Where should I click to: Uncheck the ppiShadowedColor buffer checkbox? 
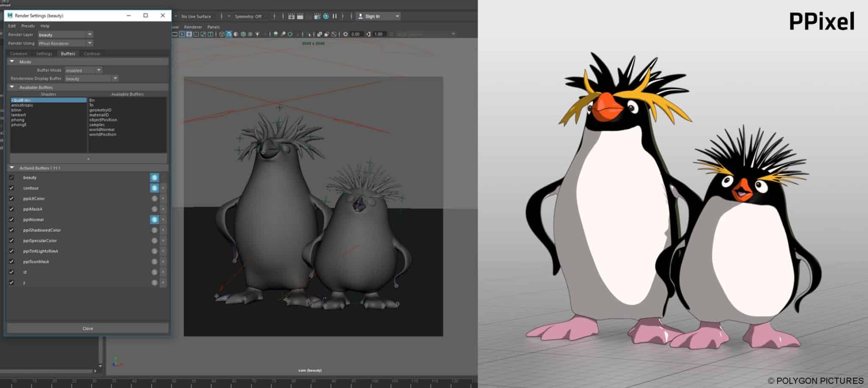click(11, 230)
